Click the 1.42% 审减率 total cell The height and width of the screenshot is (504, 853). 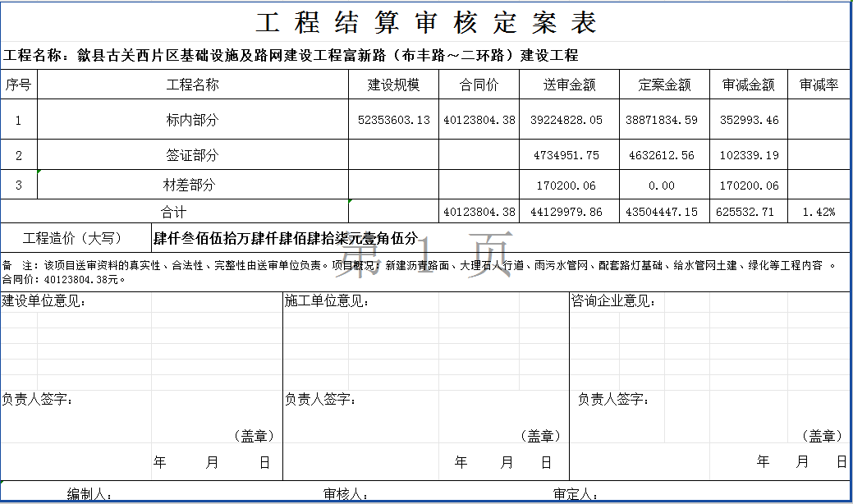click(x=819, y=212)
